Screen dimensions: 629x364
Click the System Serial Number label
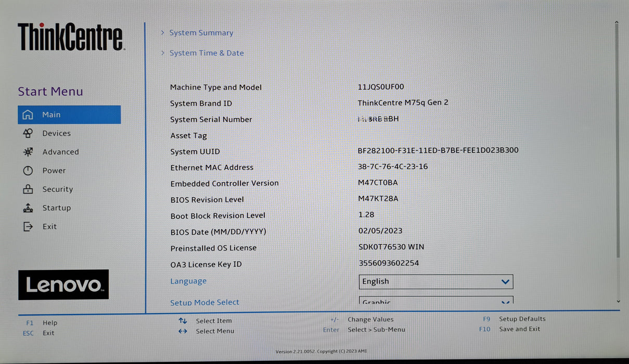[211, 120]
